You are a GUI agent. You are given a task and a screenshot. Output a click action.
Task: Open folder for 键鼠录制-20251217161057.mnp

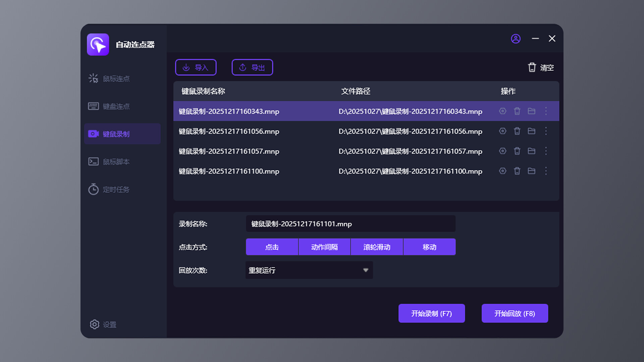(531, 151)
